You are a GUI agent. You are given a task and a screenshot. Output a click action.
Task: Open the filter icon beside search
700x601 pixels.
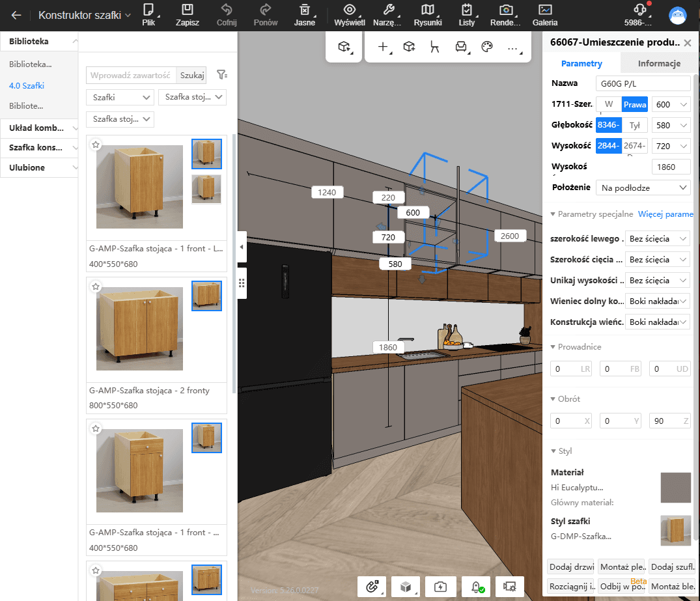pyautogui.click(x=222, y=75)
